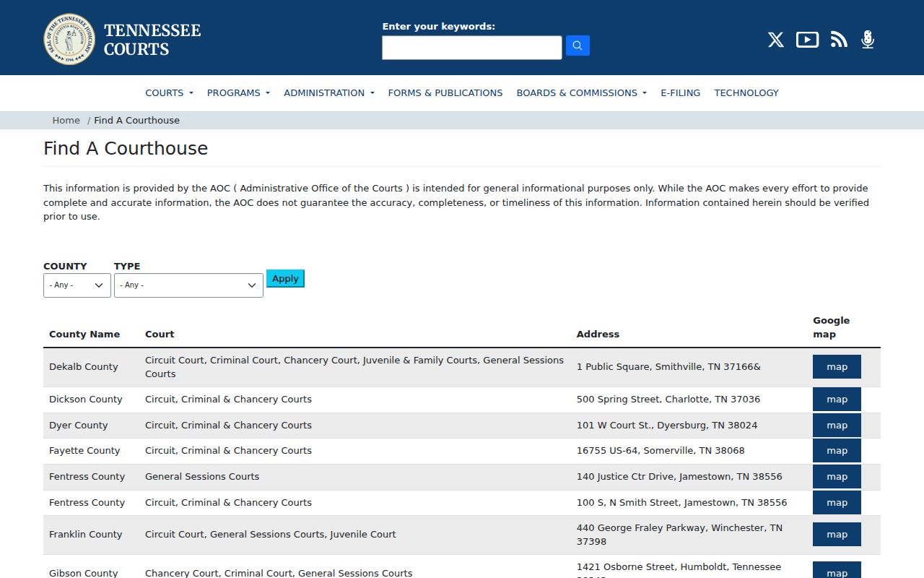Open the TECHNOLOGY menu item
Image resolution: width=924 pixels, height=578 pixels.
(746, 92)
